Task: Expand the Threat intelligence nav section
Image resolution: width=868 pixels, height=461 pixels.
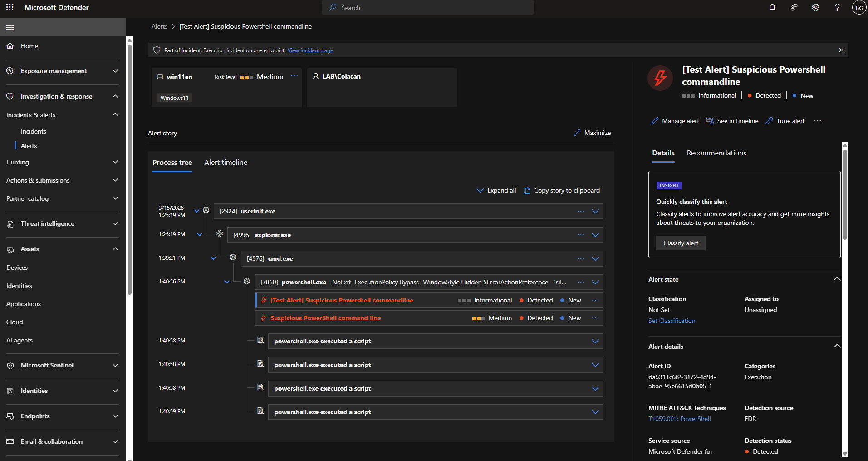Action: (115, 223)
